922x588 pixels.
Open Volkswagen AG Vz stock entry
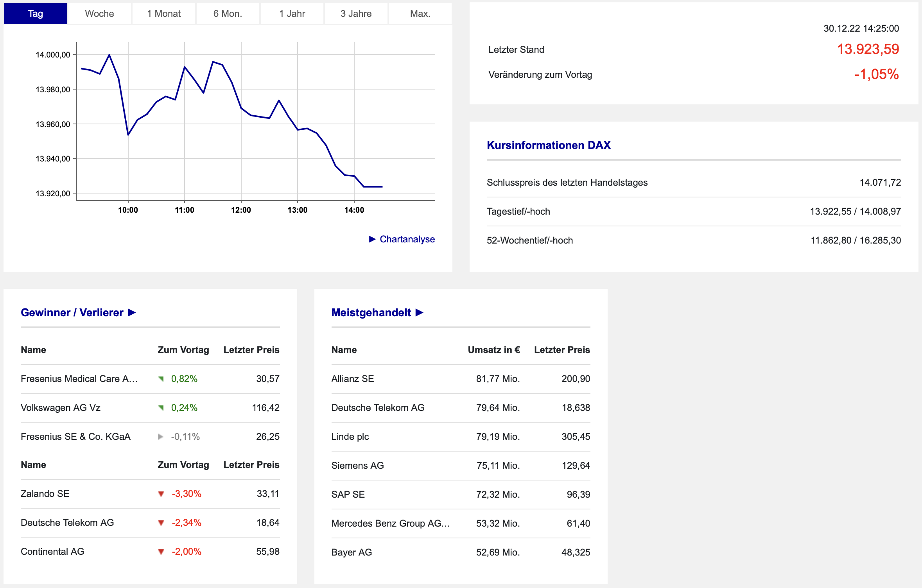click(61, 408)
